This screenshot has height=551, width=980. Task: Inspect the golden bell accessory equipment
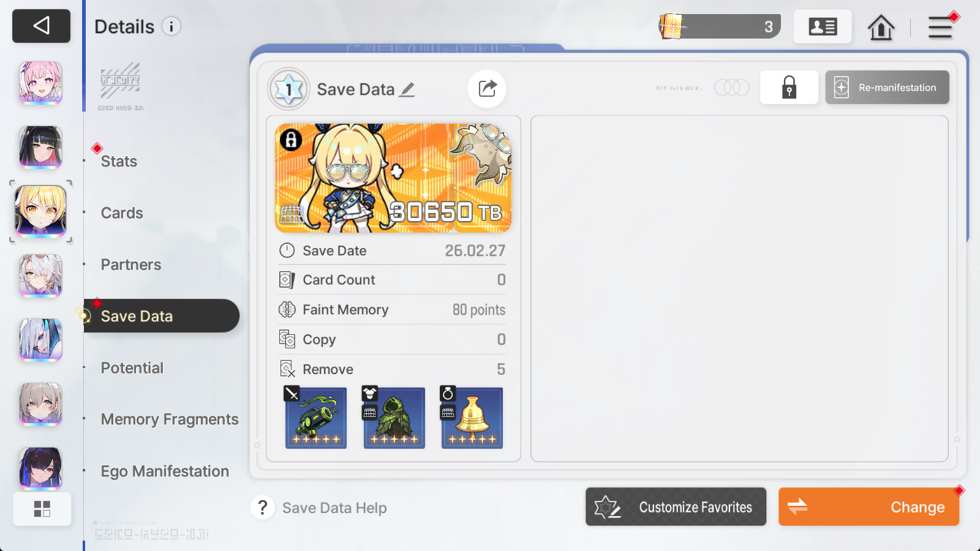point(472,418)
